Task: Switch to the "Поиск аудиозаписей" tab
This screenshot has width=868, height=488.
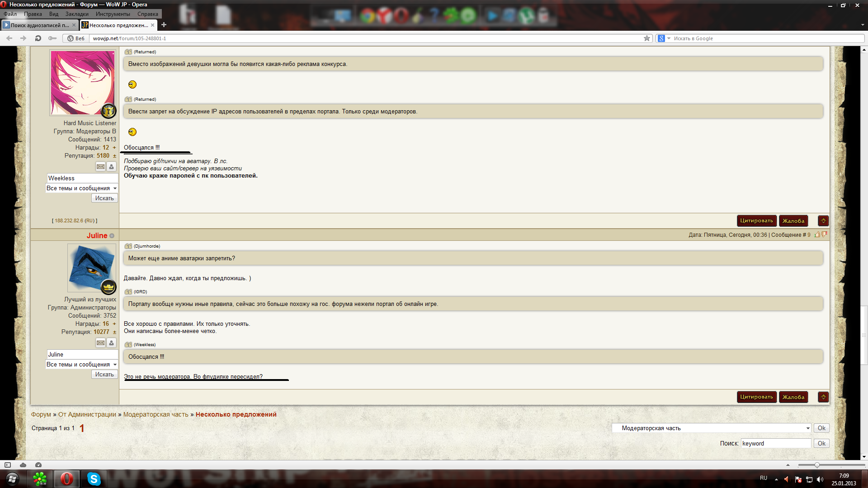Action: (39, 25)
